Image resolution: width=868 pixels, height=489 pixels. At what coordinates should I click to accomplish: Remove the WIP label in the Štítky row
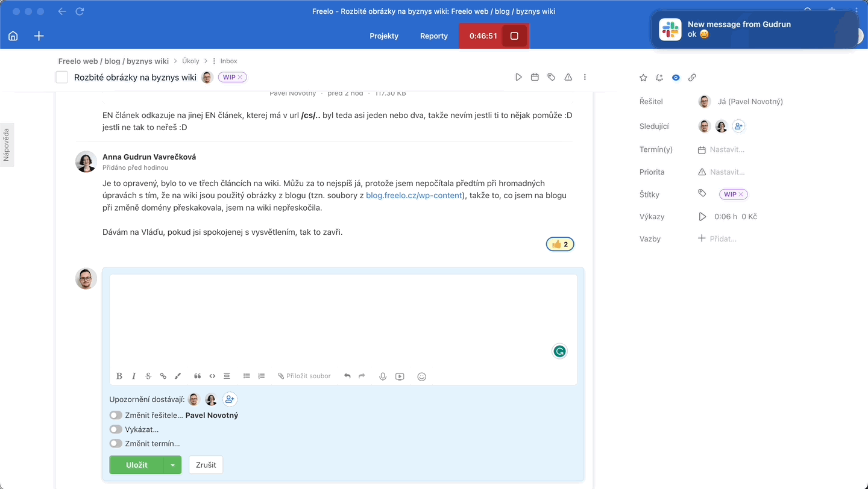click(x=741, y=195)
